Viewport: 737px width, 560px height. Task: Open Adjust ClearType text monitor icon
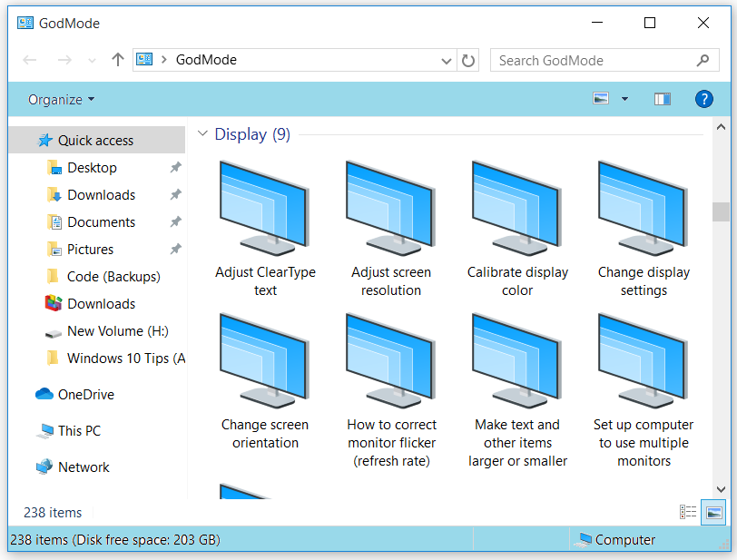[265, 208]
